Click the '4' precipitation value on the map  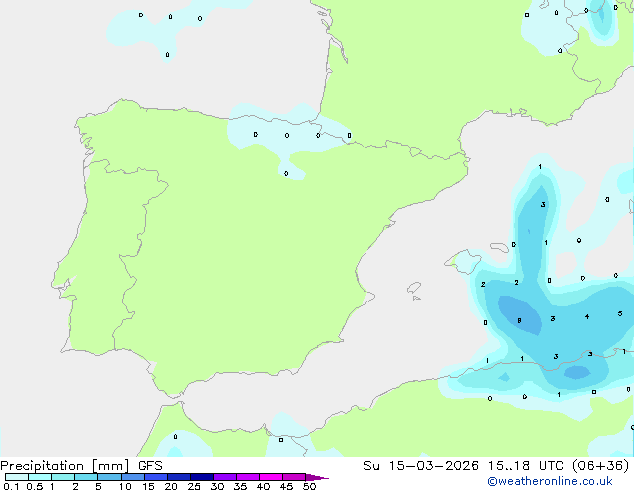pos(587,317)
